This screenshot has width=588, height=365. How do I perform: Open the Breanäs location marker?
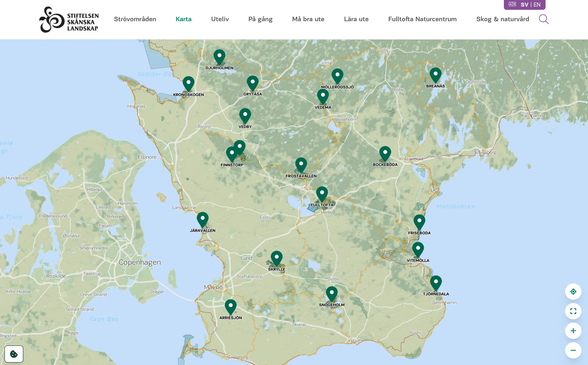pyautogui.click(x=435, y=75)
